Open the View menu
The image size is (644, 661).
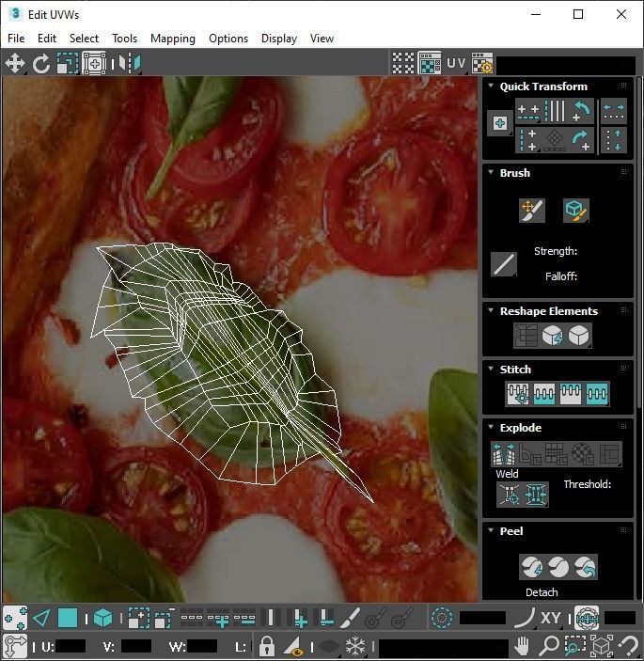[322, 39]
